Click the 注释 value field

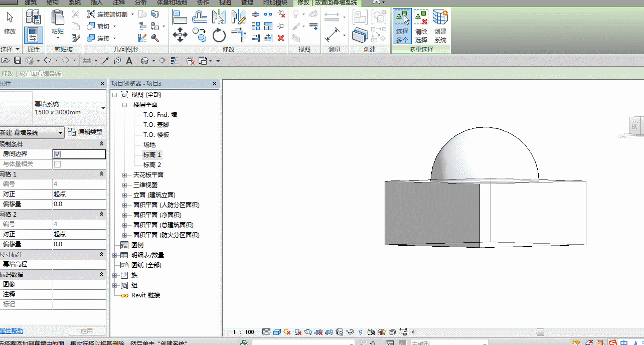(x=79, y=294)
